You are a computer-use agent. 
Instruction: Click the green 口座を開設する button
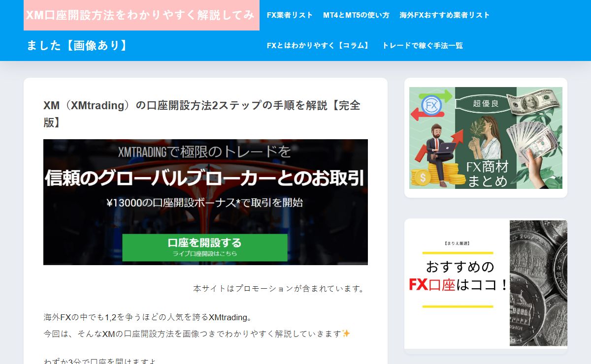coord(205,247)
